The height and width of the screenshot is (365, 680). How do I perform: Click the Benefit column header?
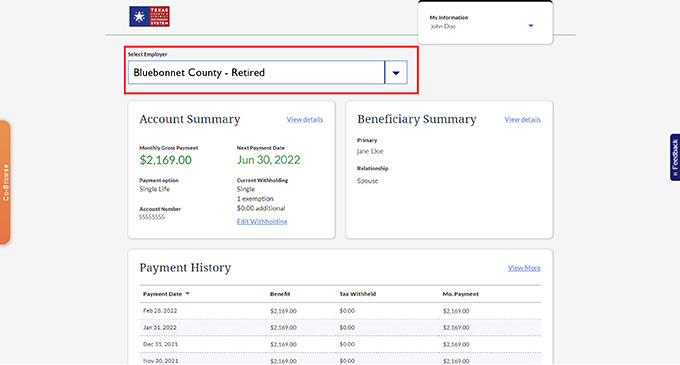(x=280, y=294)
